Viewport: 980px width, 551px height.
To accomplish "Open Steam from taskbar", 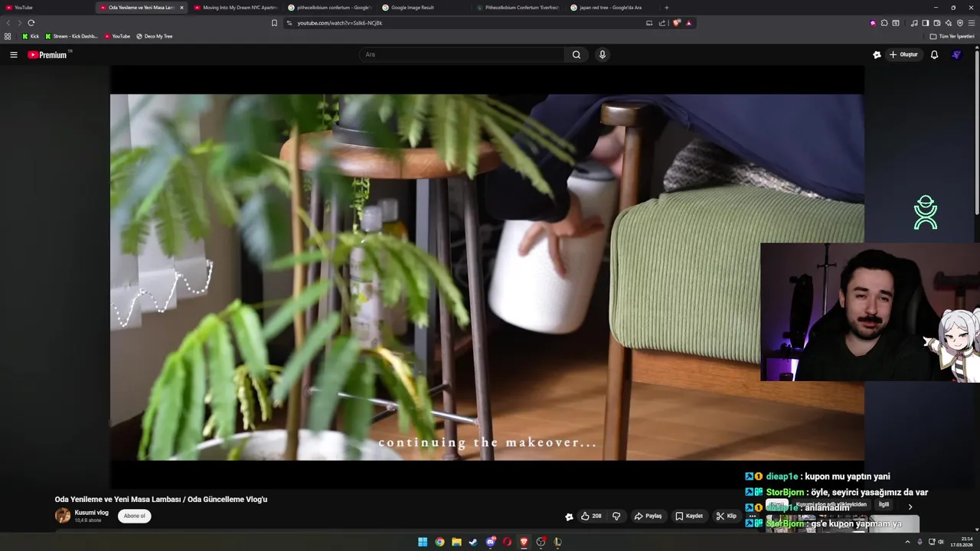I will (x=473, y=542).
